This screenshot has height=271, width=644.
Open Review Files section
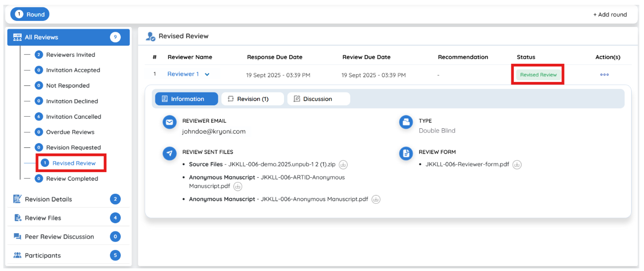point(68,218)
